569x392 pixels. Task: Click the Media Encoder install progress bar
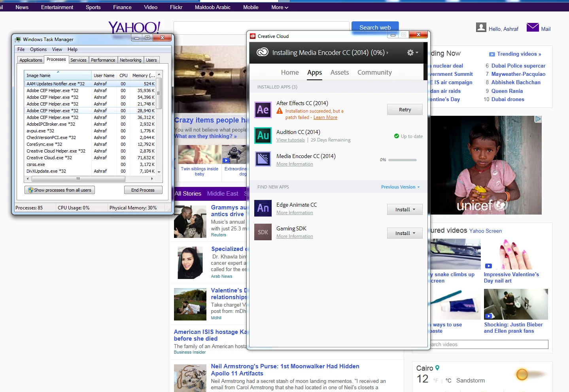(403, 160)
